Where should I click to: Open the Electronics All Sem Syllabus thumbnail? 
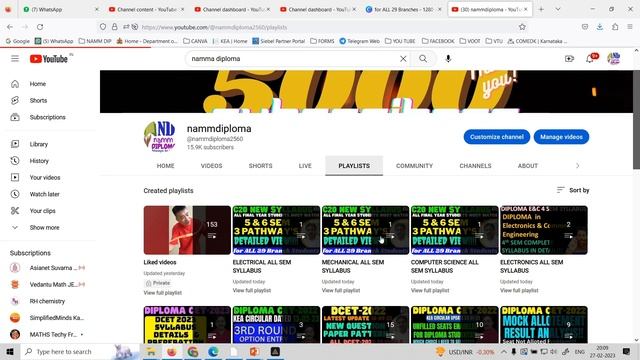coord(544,230)
